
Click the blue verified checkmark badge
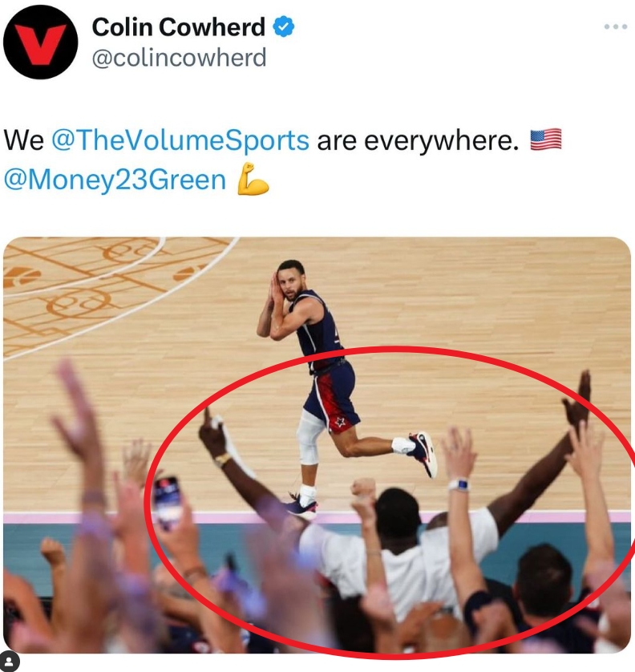283,26
